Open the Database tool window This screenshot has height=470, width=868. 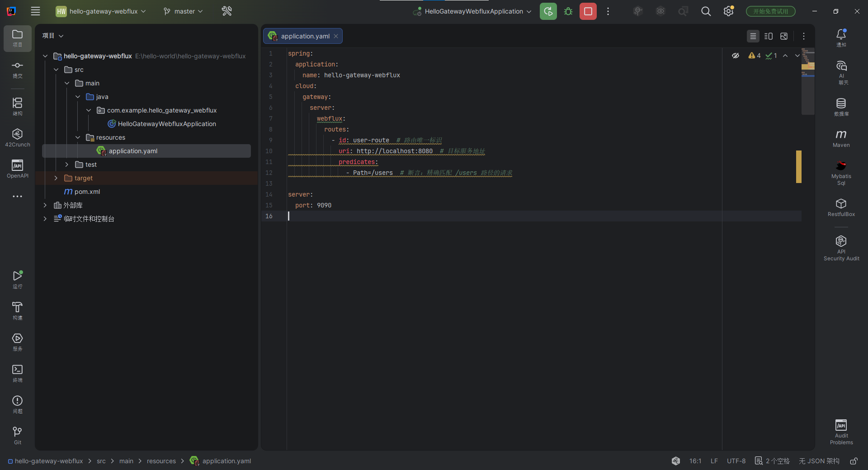tap(841, 107)
